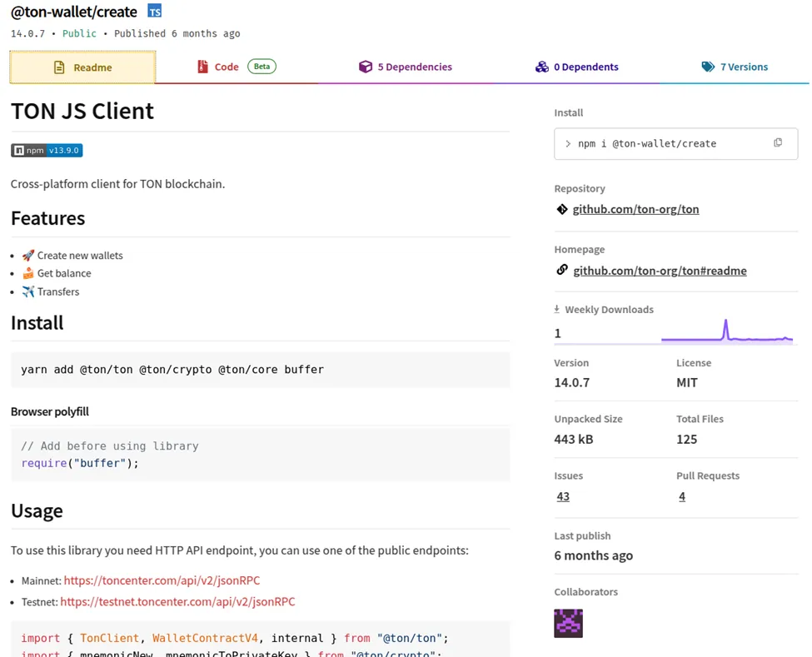Open the Testnet toncenter jsonRPC link
Image resolution: width=812 pixels, height=657 pixels.
click(177, 601)
